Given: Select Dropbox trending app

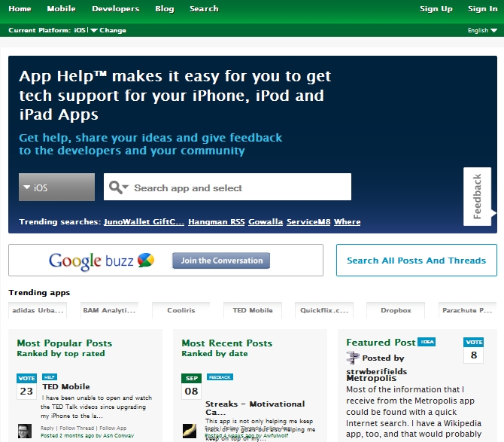Looking at the screenshot, I should (x=396, y=310).
